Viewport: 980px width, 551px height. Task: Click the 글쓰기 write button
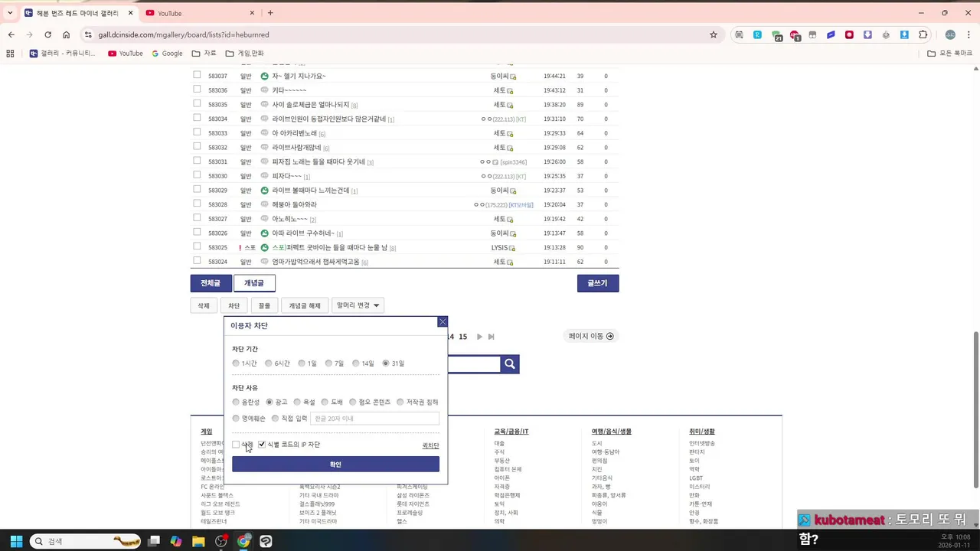(598, 283)
